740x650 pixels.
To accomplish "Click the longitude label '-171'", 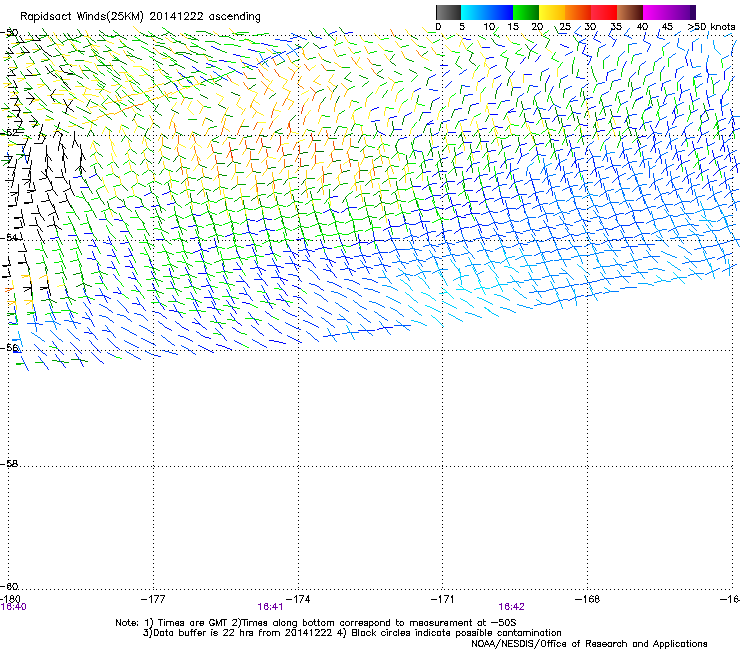I will click(443, 599).
